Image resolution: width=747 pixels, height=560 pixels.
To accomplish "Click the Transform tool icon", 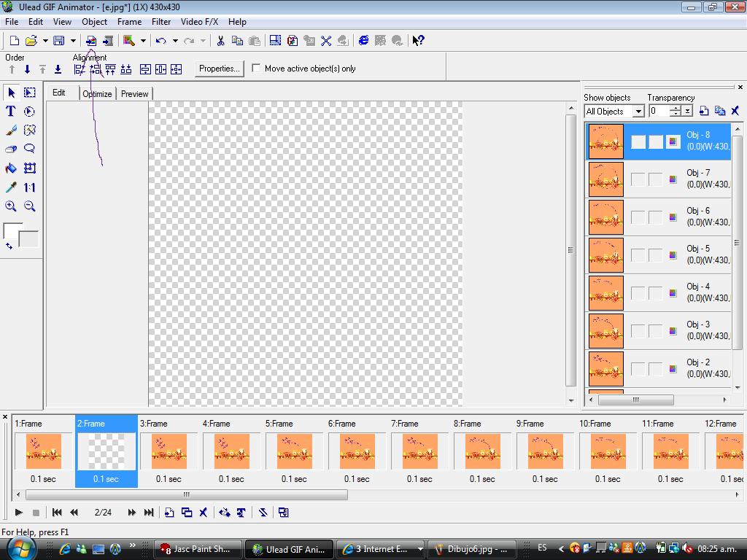I will 29,168.
